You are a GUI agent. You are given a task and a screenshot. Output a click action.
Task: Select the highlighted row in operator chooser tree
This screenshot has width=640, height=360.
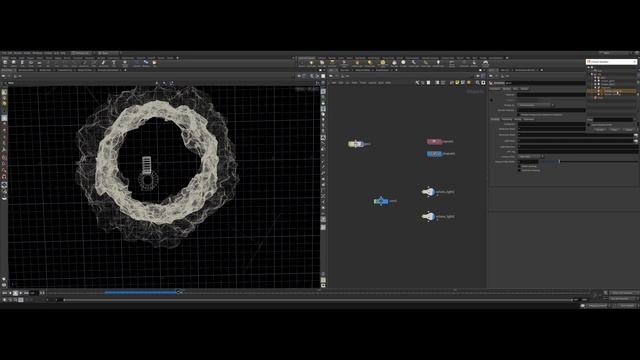pyautogui.click(x=611, y=91)
